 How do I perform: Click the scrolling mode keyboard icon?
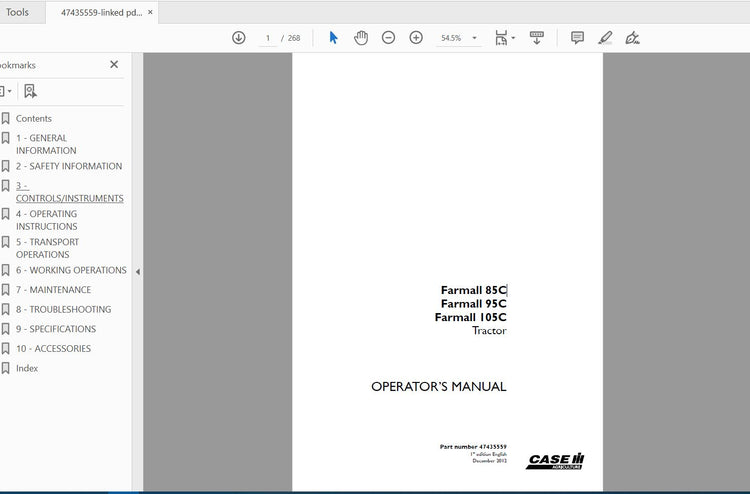click(537, 38)
